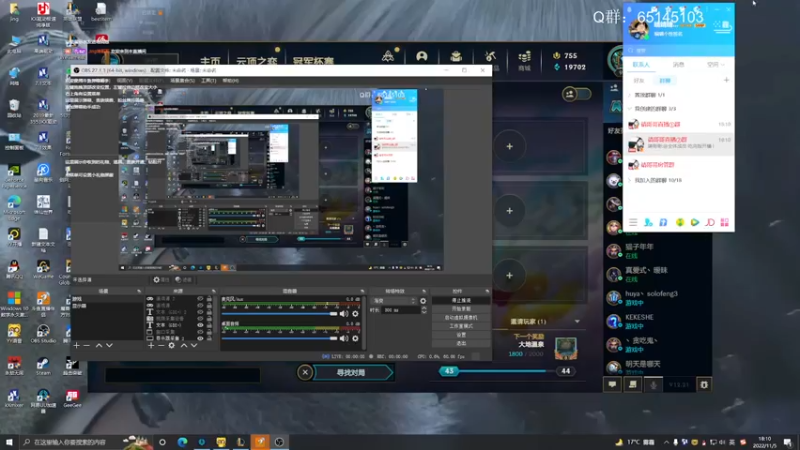Open OBS Studio desktop shortcut
800x450 pixels.
43,333
